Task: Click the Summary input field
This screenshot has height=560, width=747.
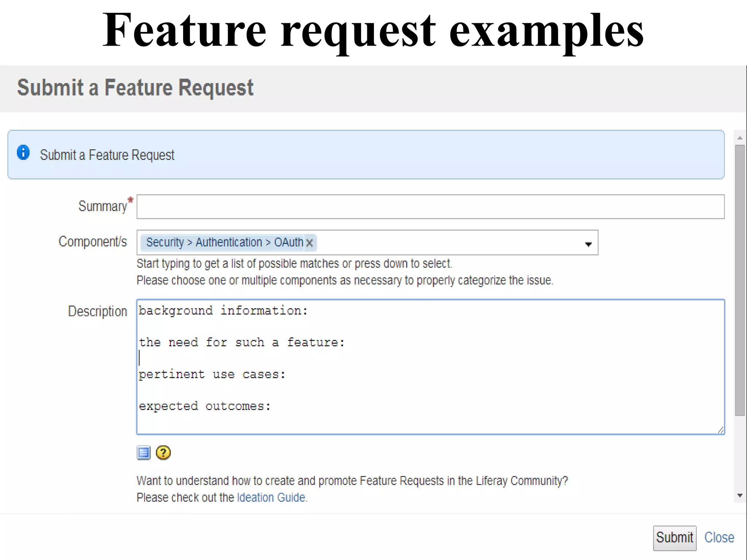Action: (x=430, y=207)
